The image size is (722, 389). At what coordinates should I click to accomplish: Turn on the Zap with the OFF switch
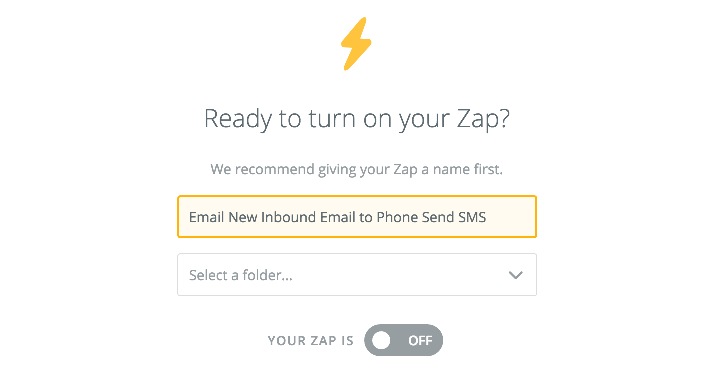403,340
